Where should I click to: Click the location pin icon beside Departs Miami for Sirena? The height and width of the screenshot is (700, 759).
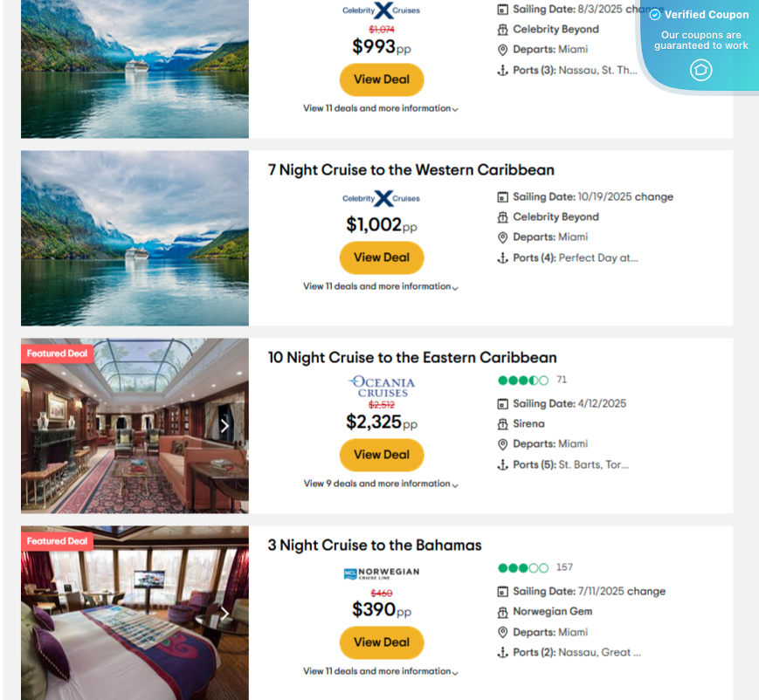point(502,443)
